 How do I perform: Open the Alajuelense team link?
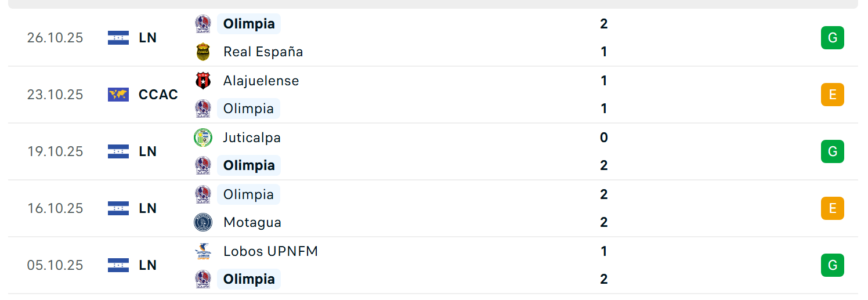pos(261,81)
